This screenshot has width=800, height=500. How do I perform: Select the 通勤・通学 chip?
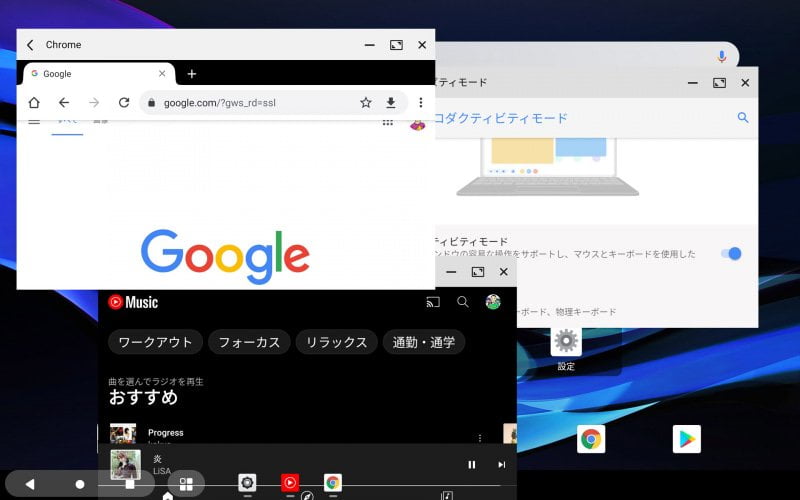(423, 342)
